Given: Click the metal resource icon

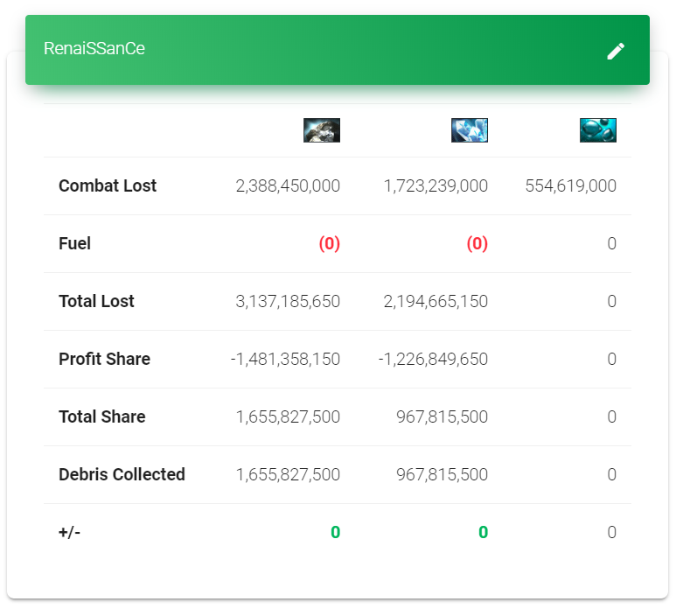Looking at the screenshot, I should tap(322, 129).
